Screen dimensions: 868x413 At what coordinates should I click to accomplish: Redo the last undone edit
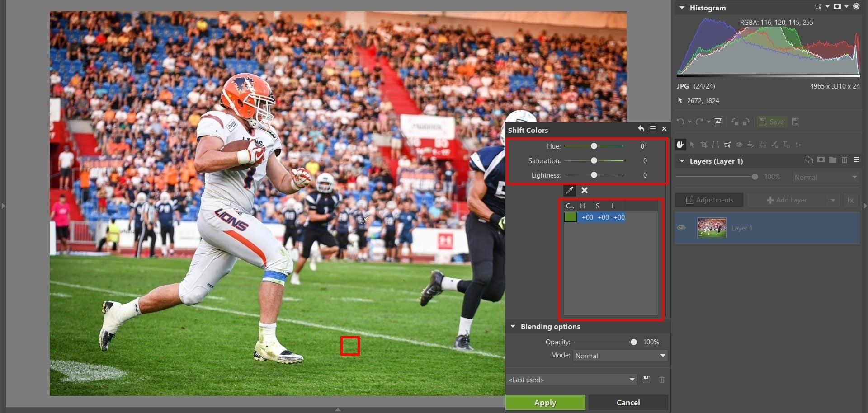click(x=699, y=122)
